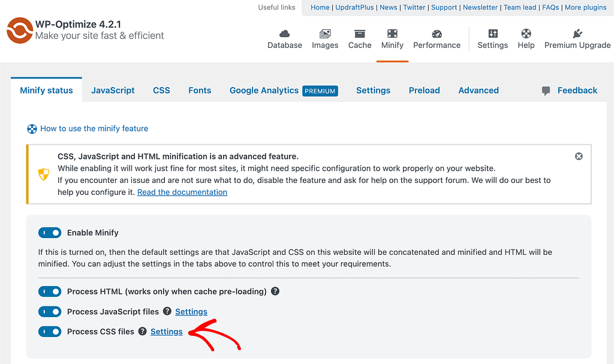Image resolution: width=614 pixels, height=364 pixels.
Task: Switch to the Fonts tab
Action: pos(200,90)
